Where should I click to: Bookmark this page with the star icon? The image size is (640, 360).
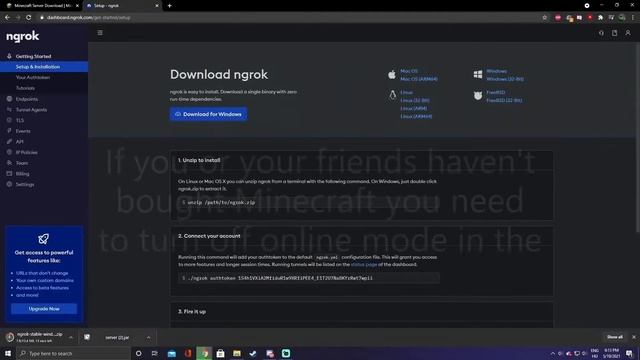point(544,18)
